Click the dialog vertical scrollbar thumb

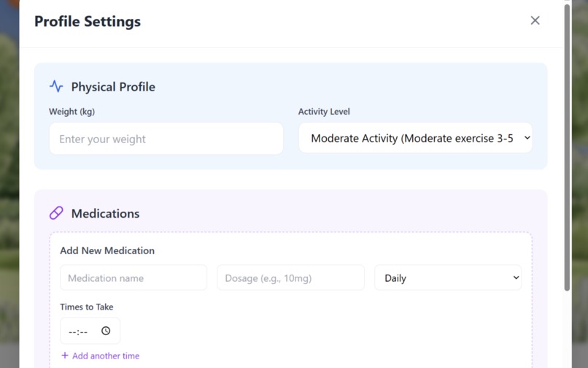click(567, 147)
